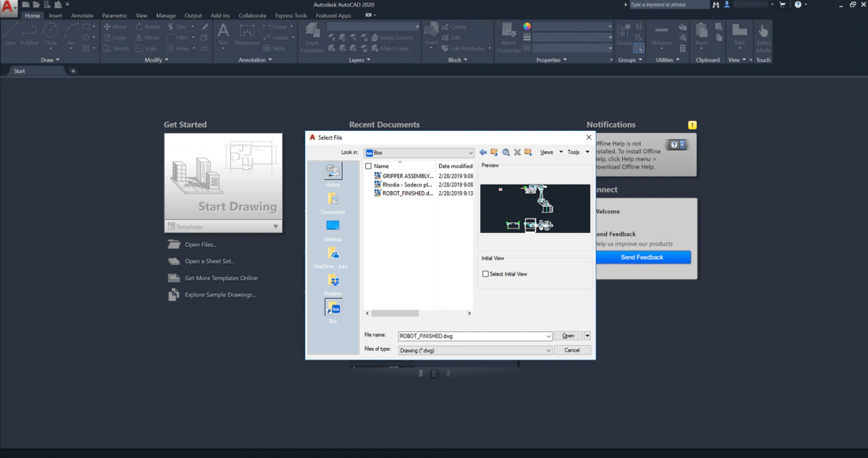The image size is (868, 458).
Task: Open the Tools menu in the dialog
Action: (x=575, y=152)
